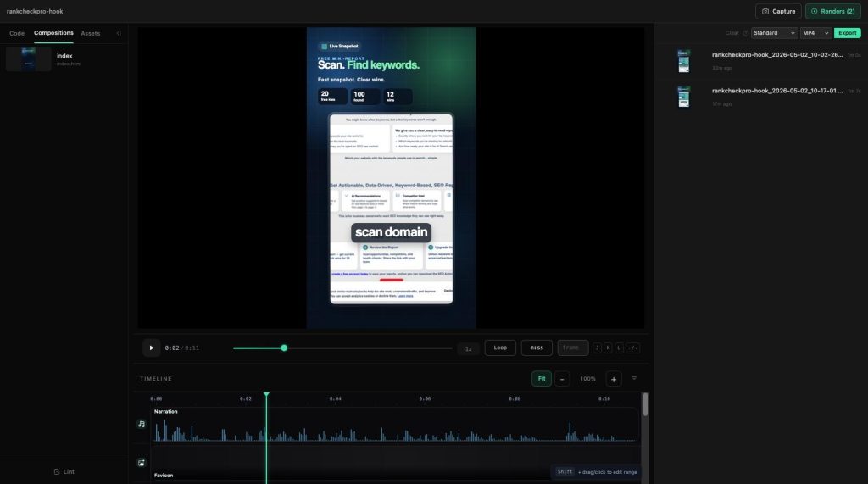The image size is (868, 484).
Task: Click the L shortcut key
Action: tap(619, 348)
